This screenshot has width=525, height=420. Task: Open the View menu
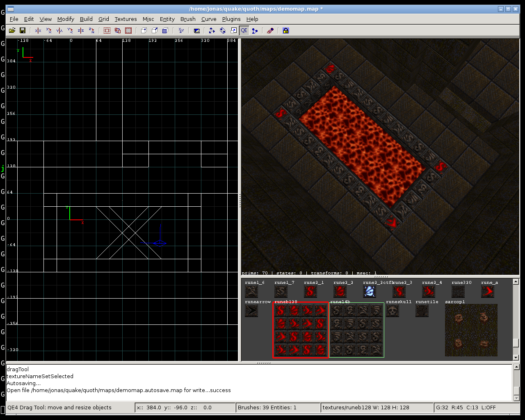pos(46,19)
